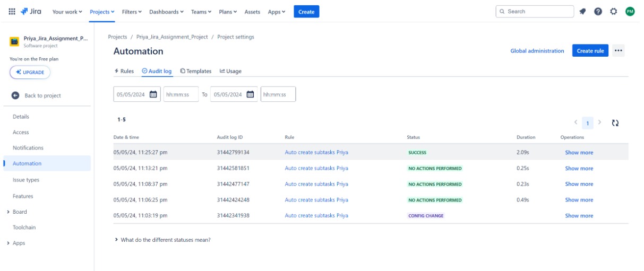Viewport: 644px width, 271px height.
Task: Open the app switcher grid icon
Action: 12,12
